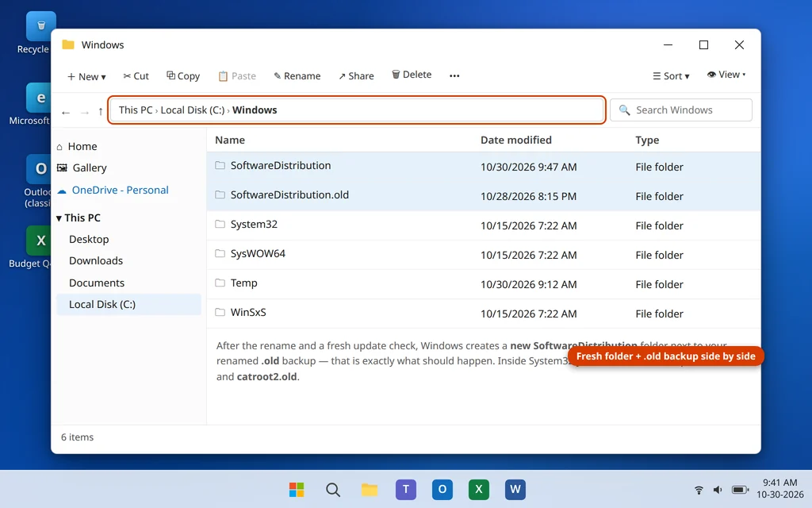Sort by the Type column header

(x=647, y=140)
